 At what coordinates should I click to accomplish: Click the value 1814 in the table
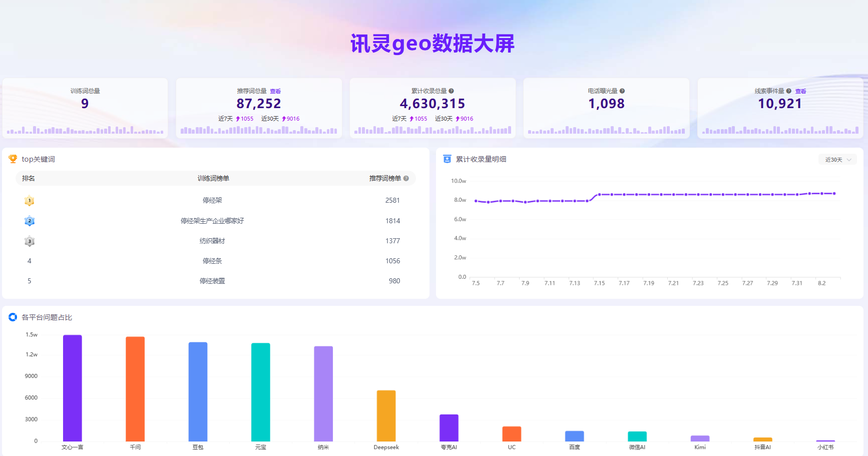tap(392, 221)
